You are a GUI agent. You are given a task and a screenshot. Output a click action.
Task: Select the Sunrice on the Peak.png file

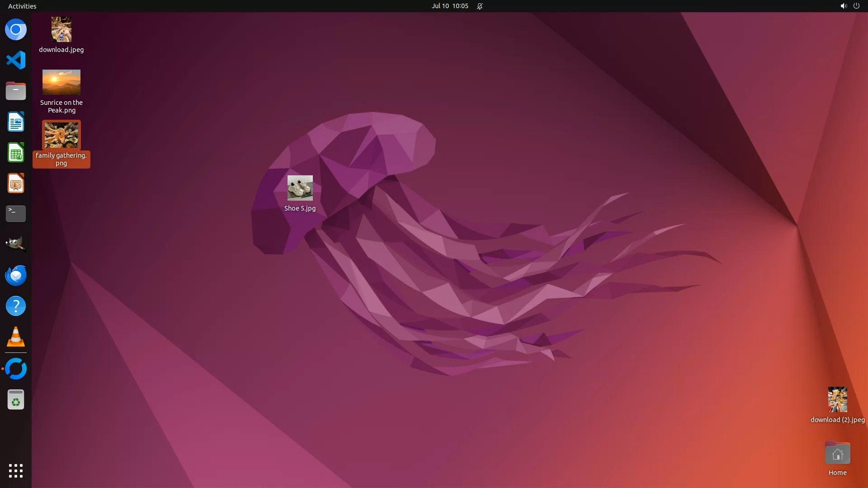pos(61,82)
